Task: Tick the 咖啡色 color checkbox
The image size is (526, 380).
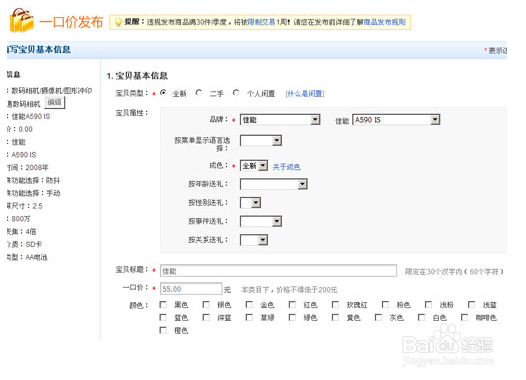Action: 464,317
